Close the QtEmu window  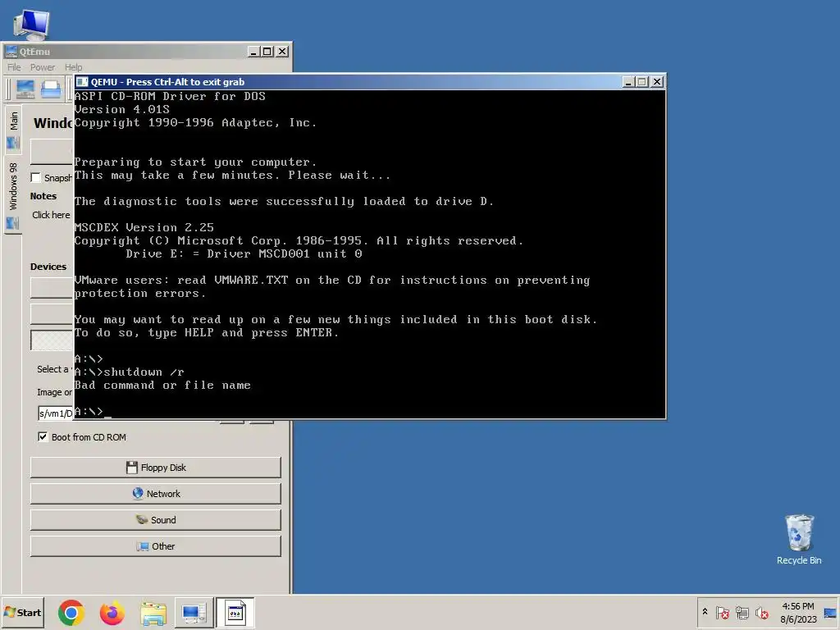[x=282, y=52]
